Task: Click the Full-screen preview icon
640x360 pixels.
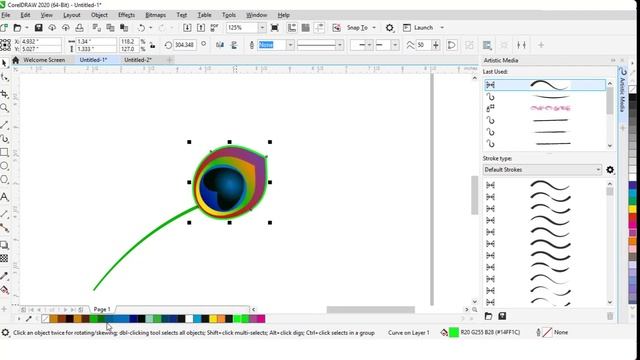Action: coord(275,28)
